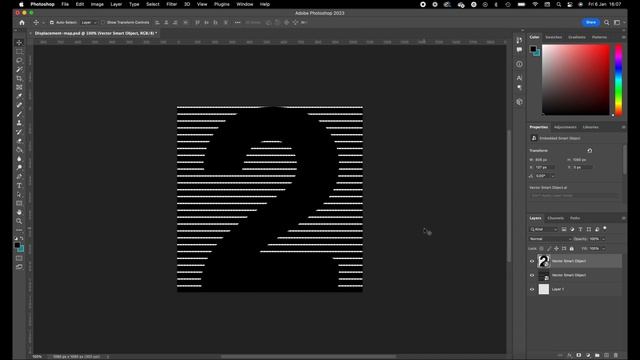Select the Dodge tool
The height and width of the screenshot is (360, 640).
(x=19, y=168)
